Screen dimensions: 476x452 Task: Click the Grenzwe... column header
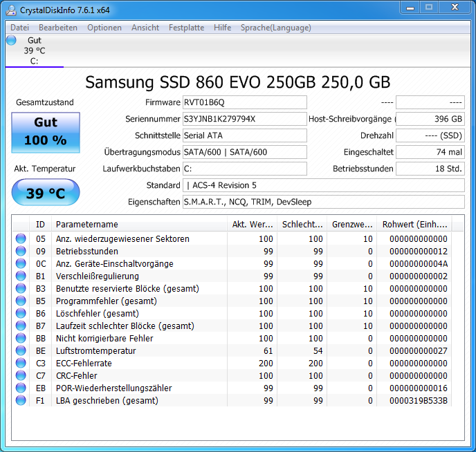click(352, 225)
